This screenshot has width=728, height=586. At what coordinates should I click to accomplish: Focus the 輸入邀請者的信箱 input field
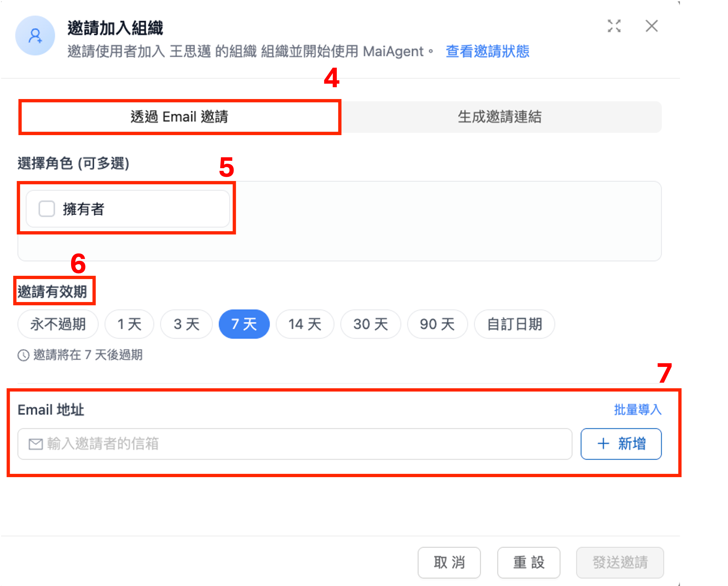tap(304, 444)
